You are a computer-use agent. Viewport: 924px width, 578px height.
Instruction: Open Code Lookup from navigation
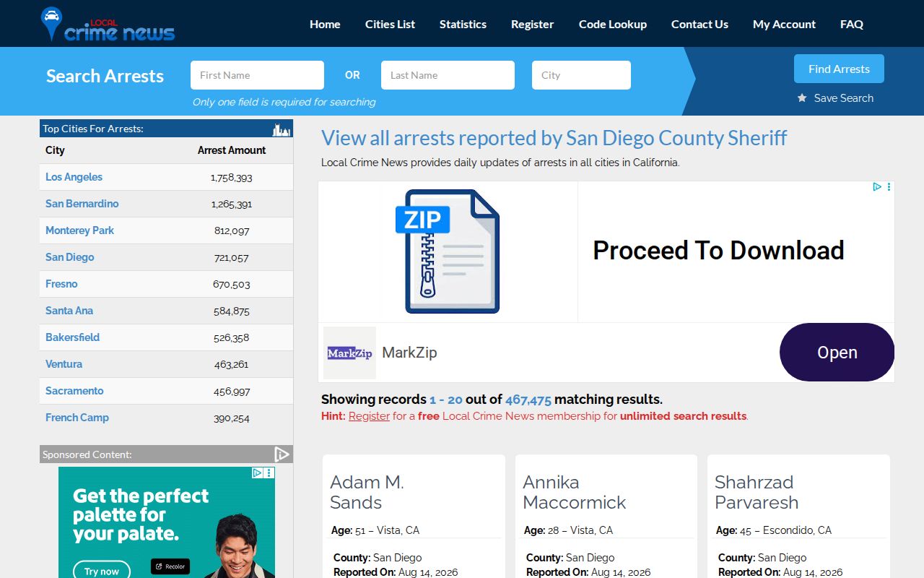click(613, 24)
